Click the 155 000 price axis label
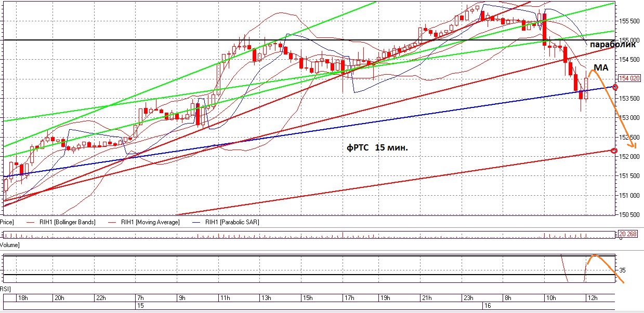The image size is (644, 313). click(x=628, y=40)
